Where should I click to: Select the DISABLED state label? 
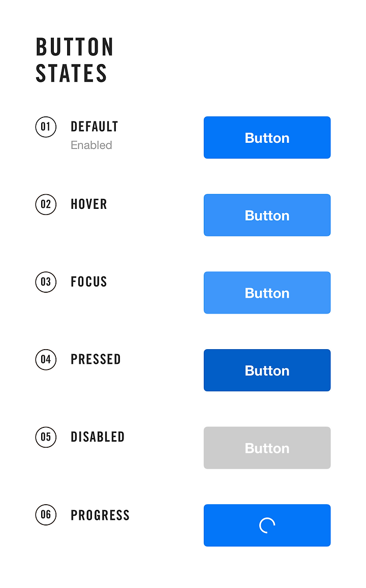(x=98, y=437)
